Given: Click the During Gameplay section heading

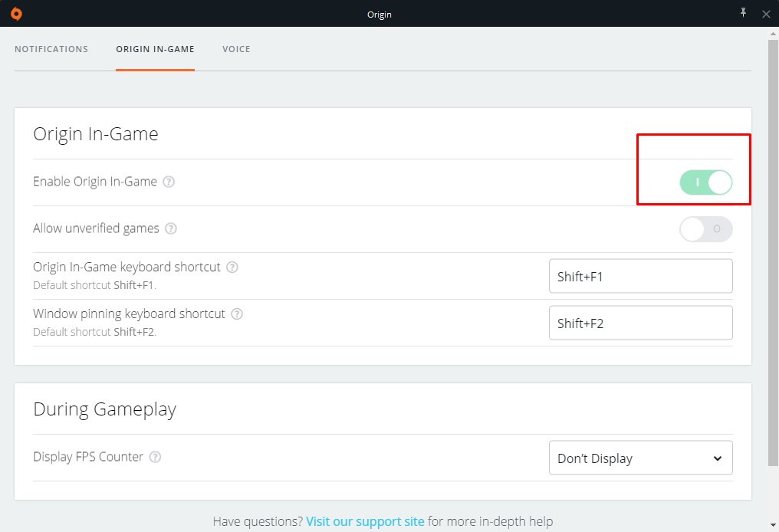Looking at the screenshot, I should (105, 409).
